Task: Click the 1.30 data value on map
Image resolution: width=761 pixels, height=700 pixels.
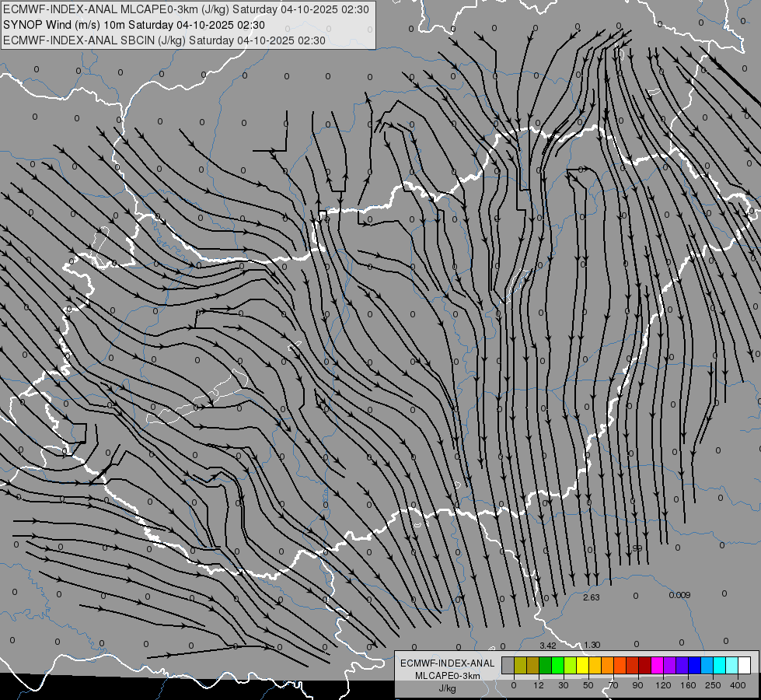Action: tap(592, 645)
